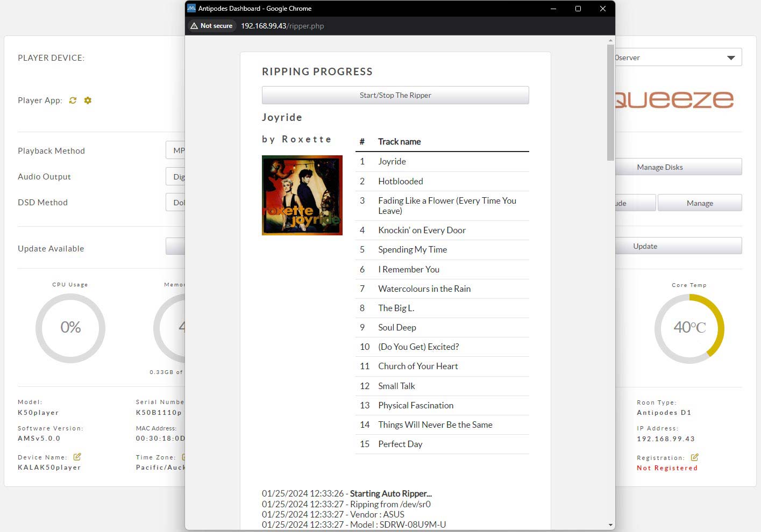
Task: Click the RIPPING PROGRESS heading
Action: (x=317, y=71)
